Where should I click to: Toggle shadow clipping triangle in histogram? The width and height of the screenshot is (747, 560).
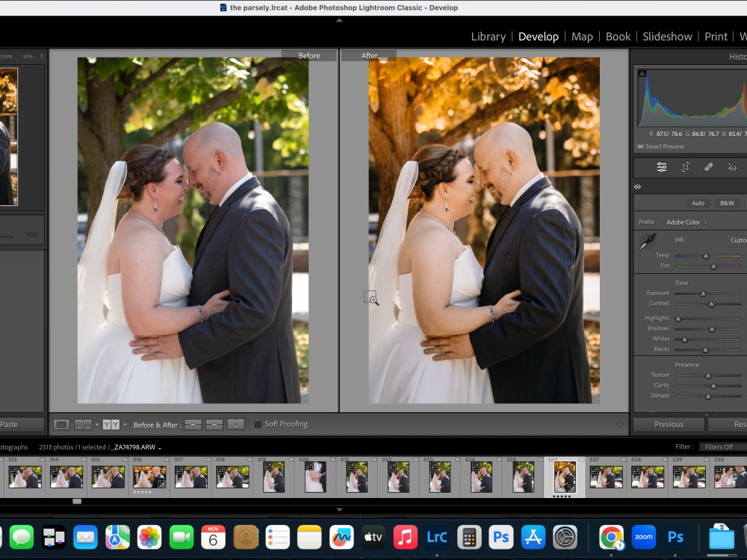(642, 73)
